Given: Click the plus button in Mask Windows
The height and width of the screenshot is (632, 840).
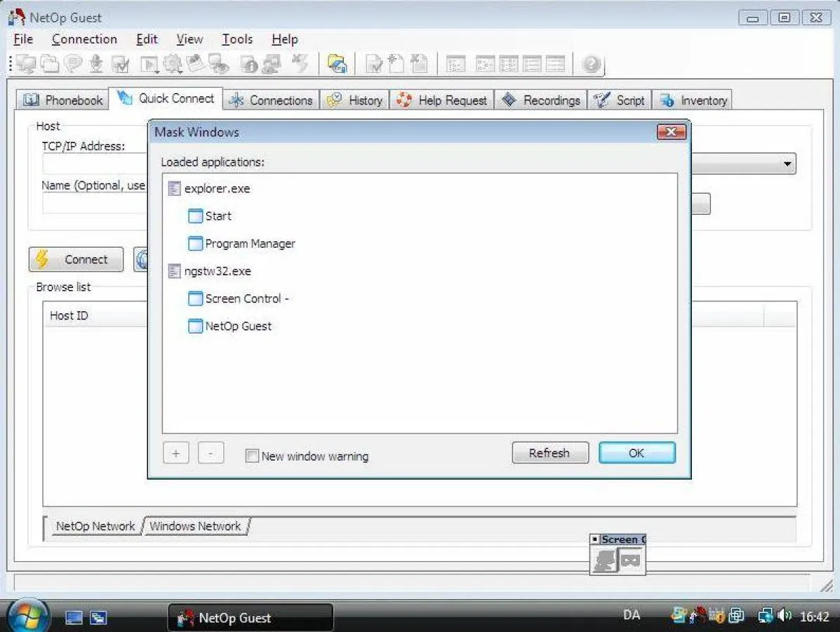Looking at the screenshot, I should click(x=175, y=454).
